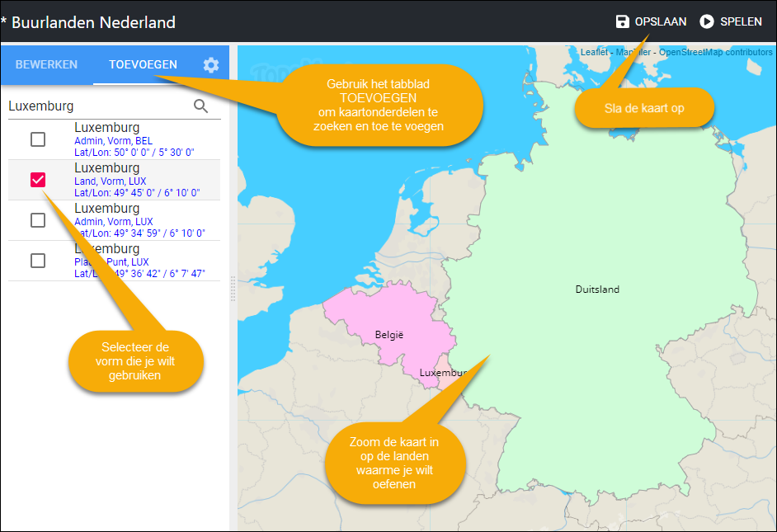Enable the Luxemburg Plaats Punt checkbox
777x532 pixels.
point(38,261)
